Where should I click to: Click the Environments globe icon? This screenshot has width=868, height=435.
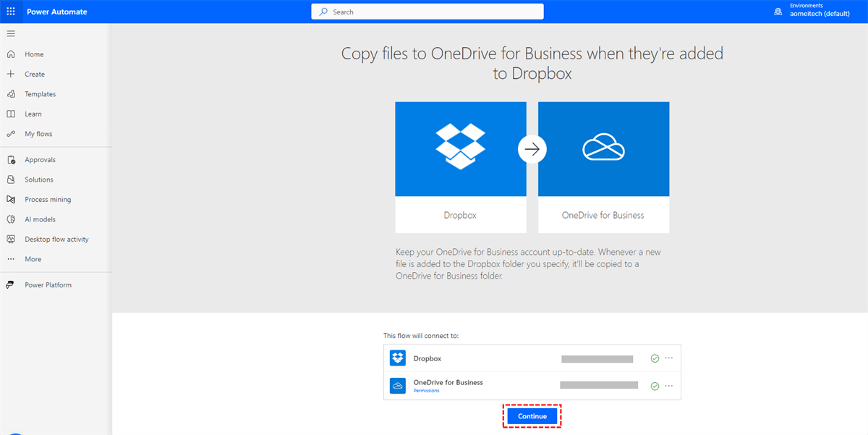tap(778, 12)
